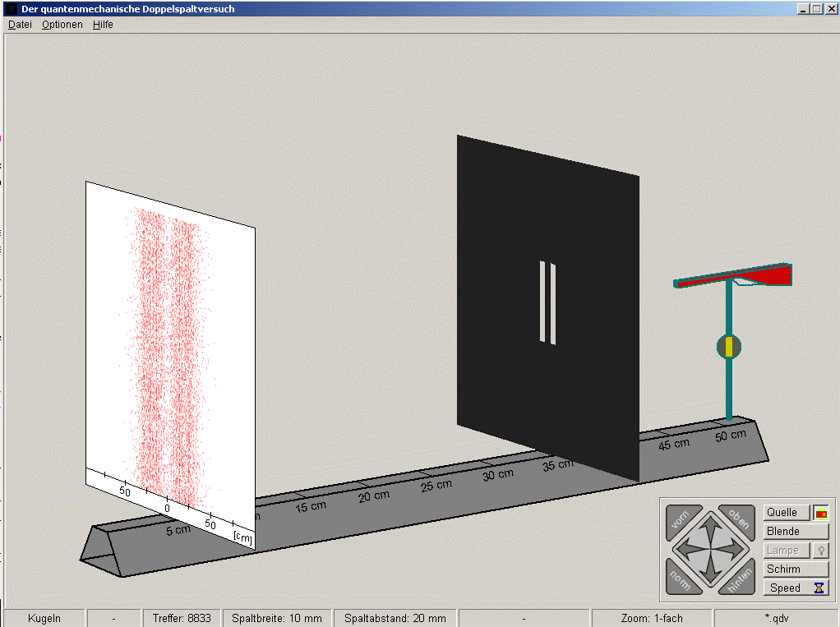Open the Optionen menu

pos(62,25)
